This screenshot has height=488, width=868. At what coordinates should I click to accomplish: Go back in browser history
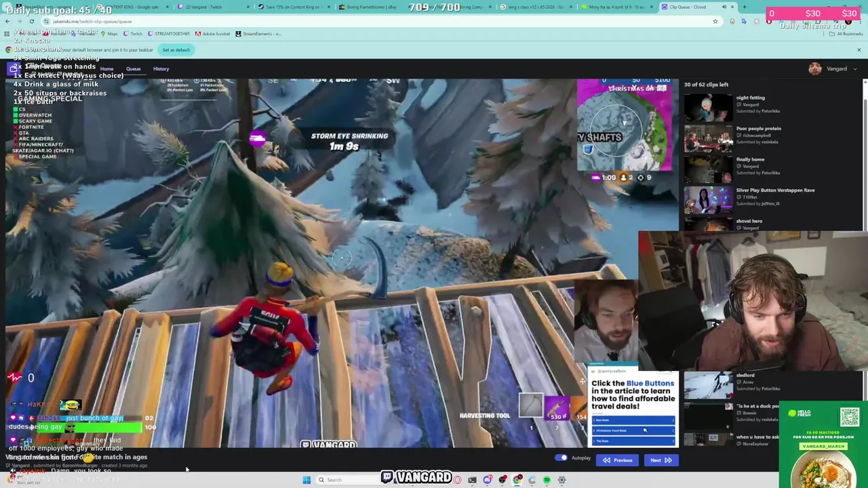[x=7, y=21]
